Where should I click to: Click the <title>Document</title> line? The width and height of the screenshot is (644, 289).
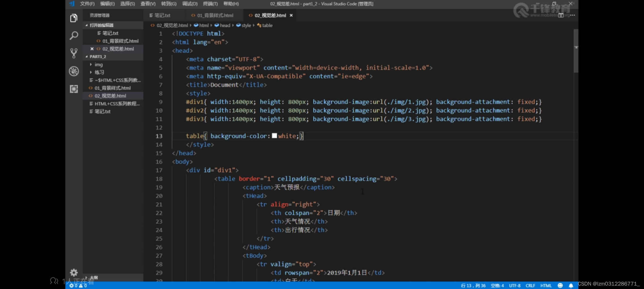click(x=226, y=85)
